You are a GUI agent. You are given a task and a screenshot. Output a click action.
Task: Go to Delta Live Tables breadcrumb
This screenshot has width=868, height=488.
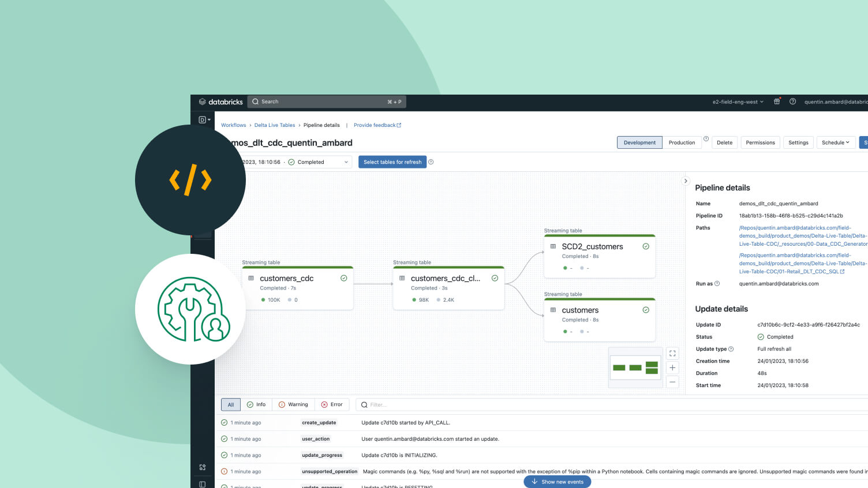[275, 125]
